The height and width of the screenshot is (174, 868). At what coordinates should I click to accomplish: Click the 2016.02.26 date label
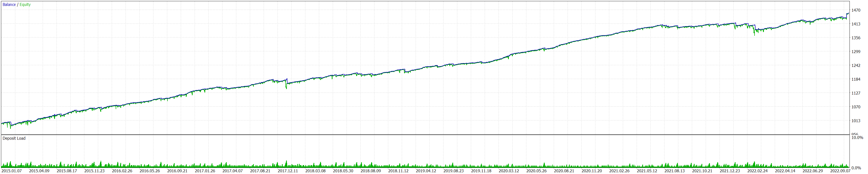point(122,171)
